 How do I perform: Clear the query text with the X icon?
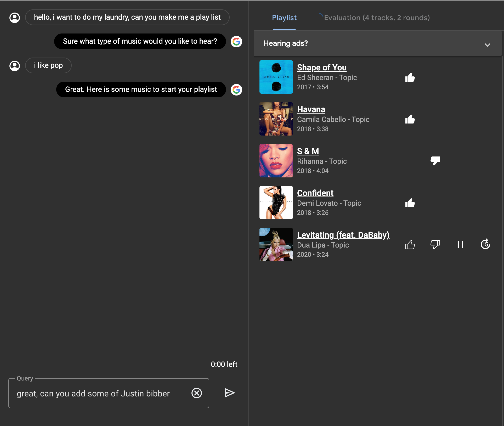[197, 393]
